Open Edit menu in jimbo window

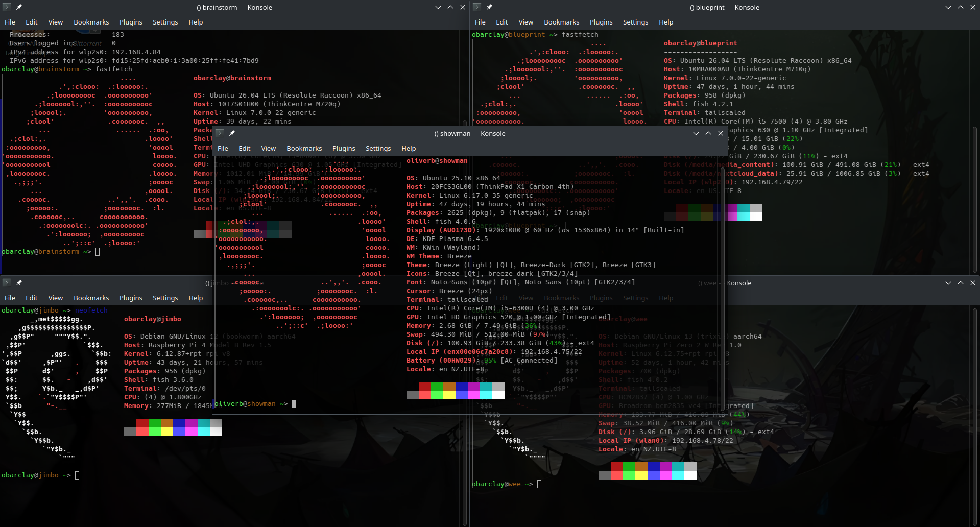(32, 298)
